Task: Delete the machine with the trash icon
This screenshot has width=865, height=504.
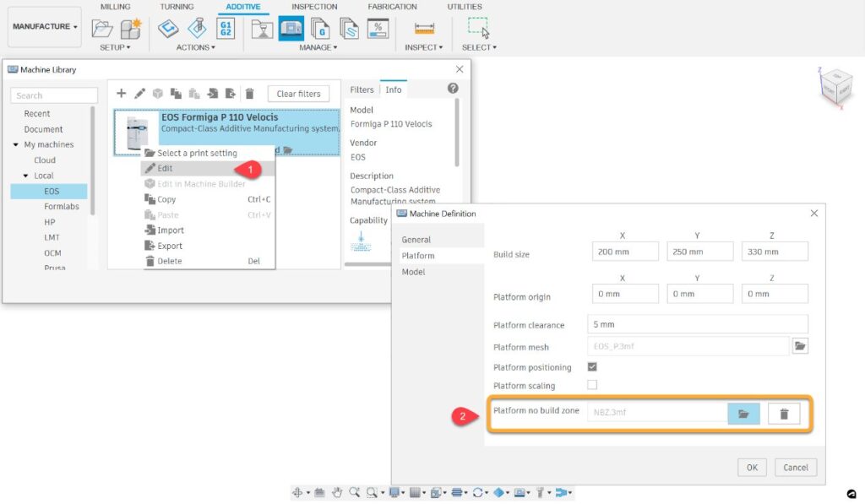Action: pyautogui.click(x=250, y=93)
